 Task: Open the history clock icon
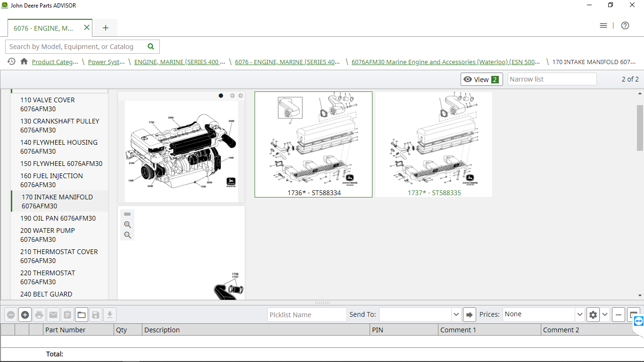point(11,62)
